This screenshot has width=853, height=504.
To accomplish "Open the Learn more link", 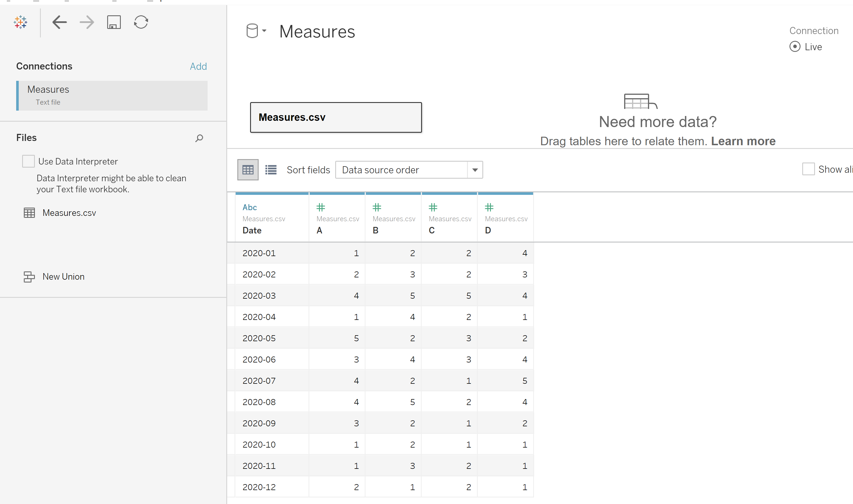I will coord(743,141).
